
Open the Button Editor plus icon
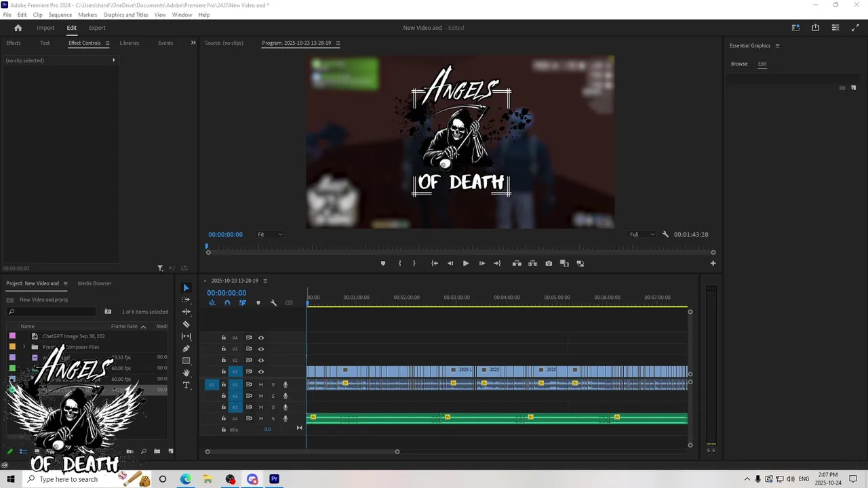click(x=713, y=263)
